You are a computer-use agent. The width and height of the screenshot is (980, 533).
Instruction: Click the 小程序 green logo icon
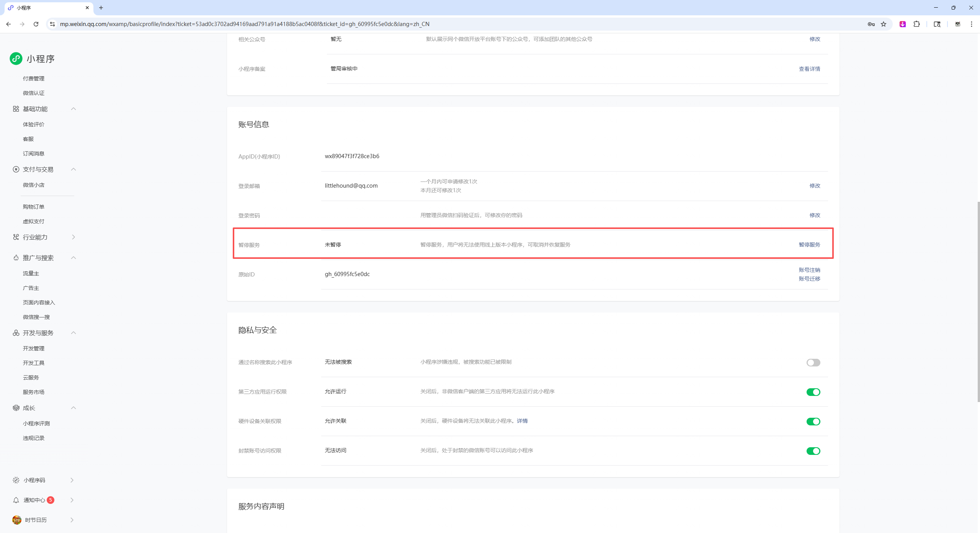coord(16,59)
